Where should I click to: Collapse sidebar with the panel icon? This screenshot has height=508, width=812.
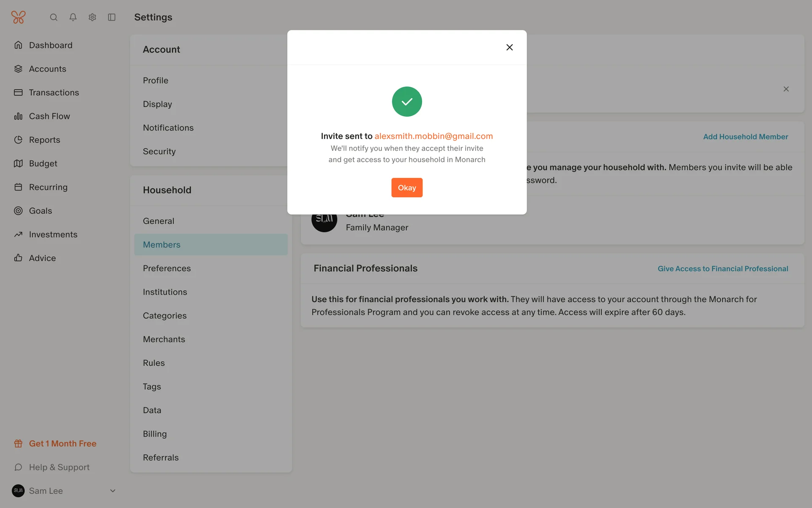point(112,17)
